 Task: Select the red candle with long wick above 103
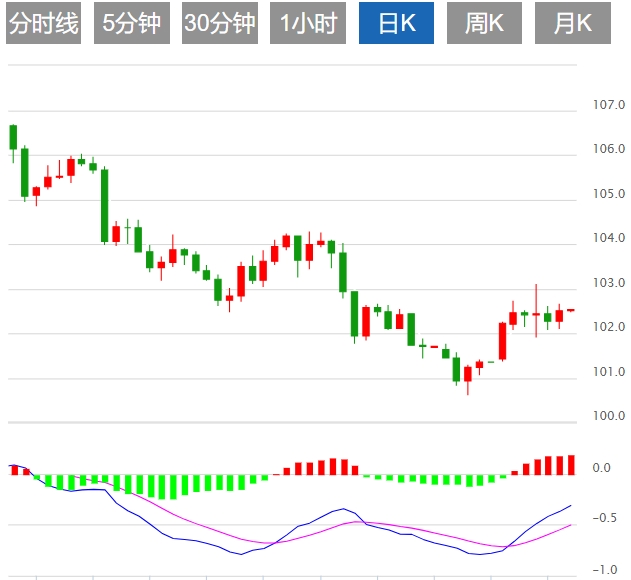pyautogui.click(x=536, y=313)
